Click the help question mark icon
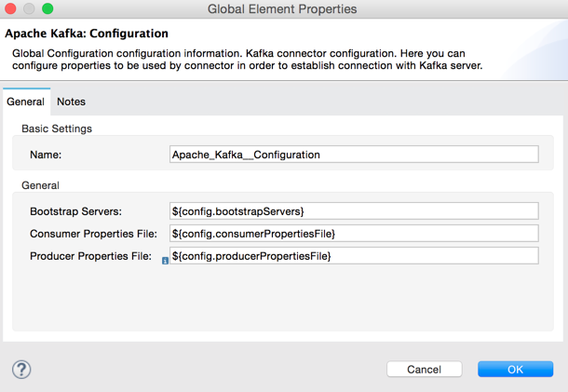 coord(20,369)
